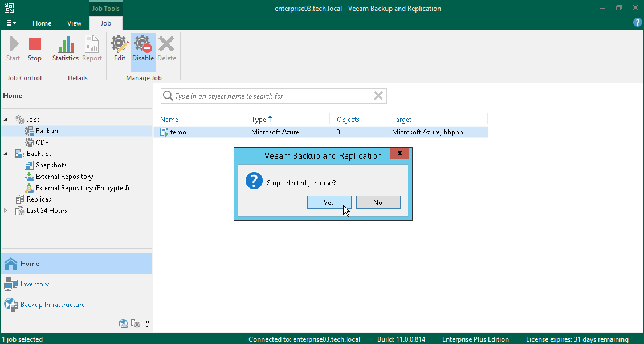Click 'Build: 11.0.0.814' status text
Screen dimensions: 644x344
401,339
